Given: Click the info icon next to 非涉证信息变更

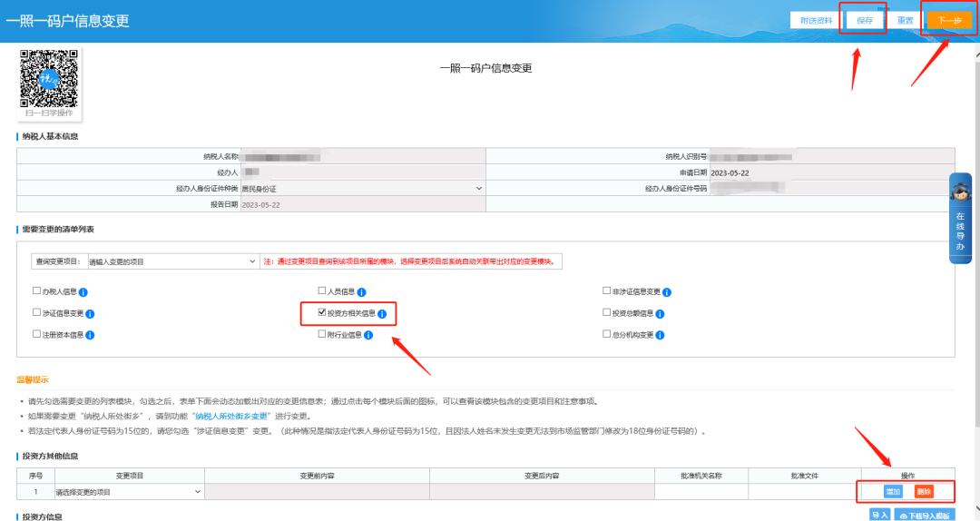Looking at the screenshot, I should point(667,292).
